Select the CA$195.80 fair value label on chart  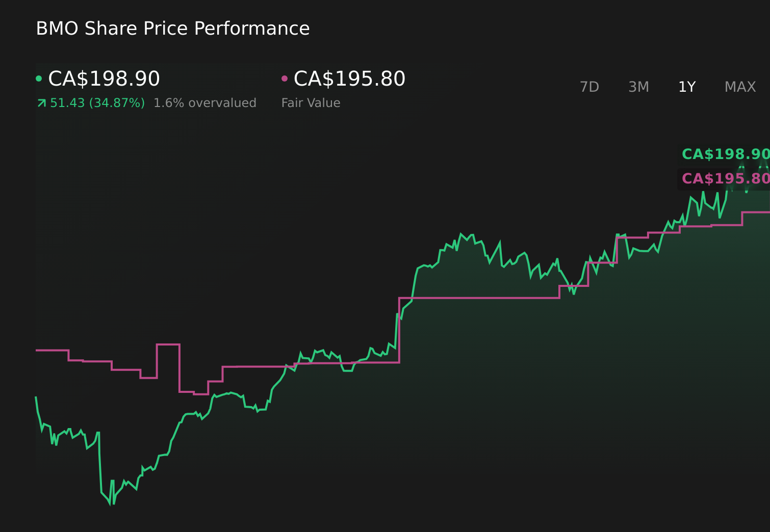(725, 178)
